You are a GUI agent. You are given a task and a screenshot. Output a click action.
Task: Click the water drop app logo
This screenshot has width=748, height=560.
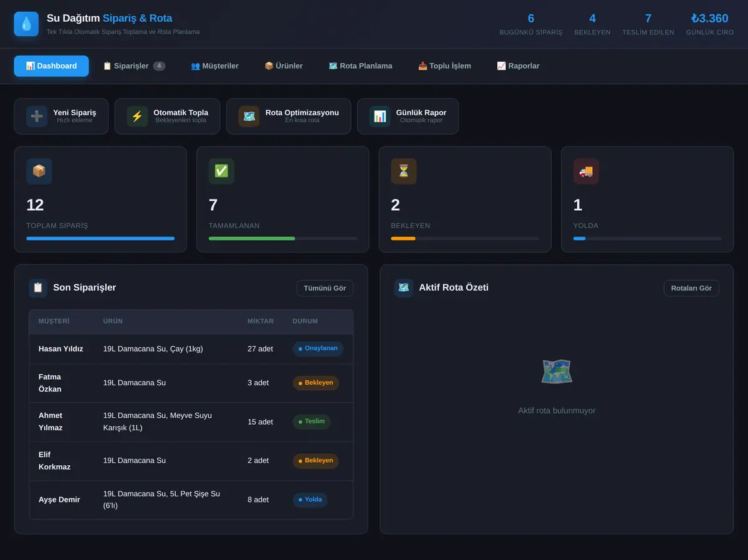pyautogui.click(x=26, y=24)
